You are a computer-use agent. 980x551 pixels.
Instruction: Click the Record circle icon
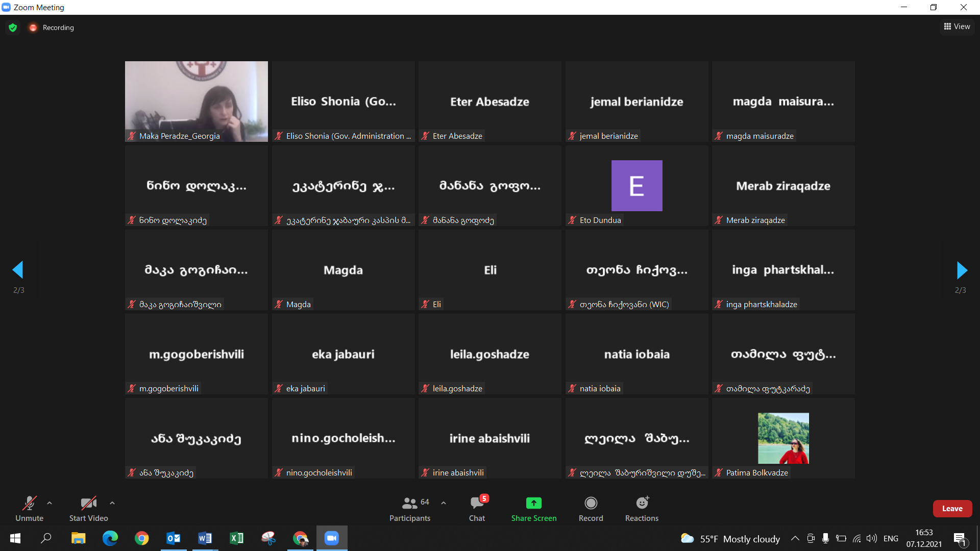pyautogui.click(x=591, y=504)
